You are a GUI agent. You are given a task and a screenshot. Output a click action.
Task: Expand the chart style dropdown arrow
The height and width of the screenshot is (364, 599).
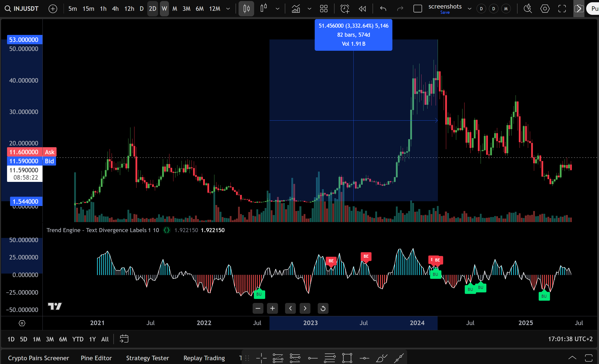point(278,9)
